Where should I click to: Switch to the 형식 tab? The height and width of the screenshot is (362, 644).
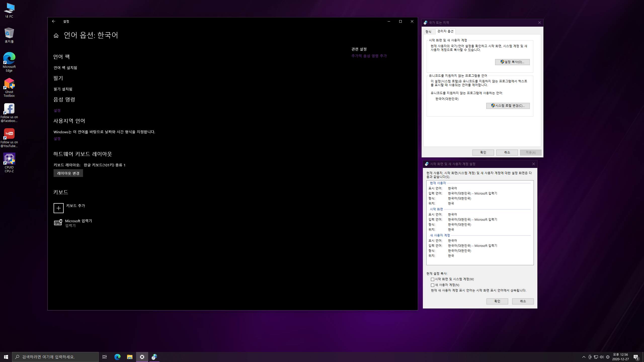[x=428, y=32]
